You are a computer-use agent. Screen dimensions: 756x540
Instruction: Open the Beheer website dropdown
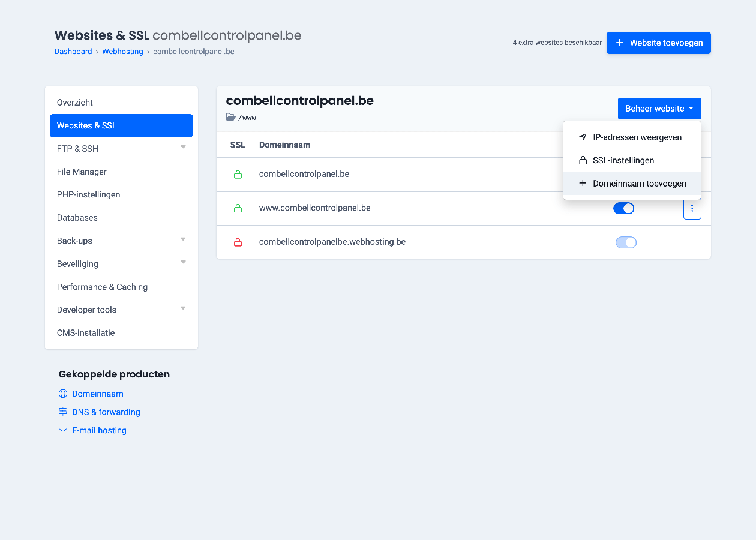point(659,109)
